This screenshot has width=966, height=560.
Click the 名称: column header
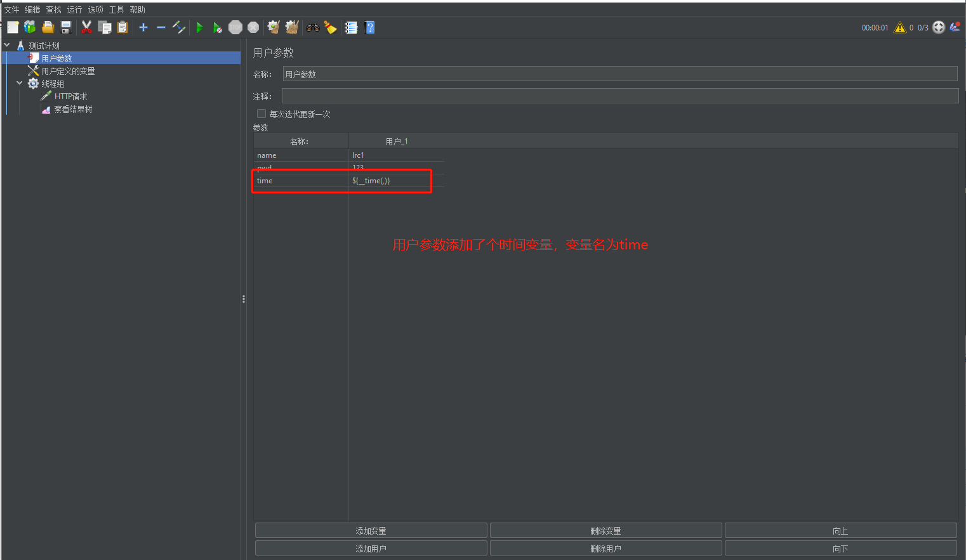[301, 141]
